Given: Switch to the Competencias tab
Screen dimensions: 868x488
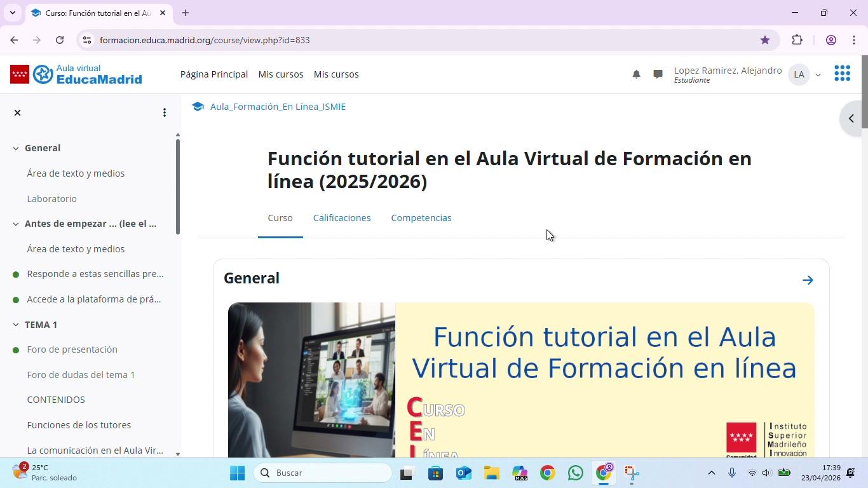Looking at the screenshot, I should coord(421,218).
